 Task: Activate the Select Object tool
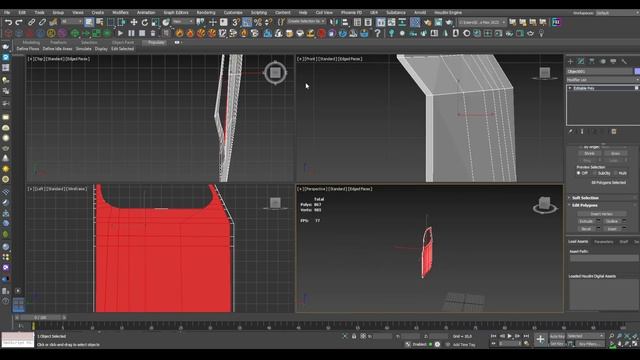point(89,22)
